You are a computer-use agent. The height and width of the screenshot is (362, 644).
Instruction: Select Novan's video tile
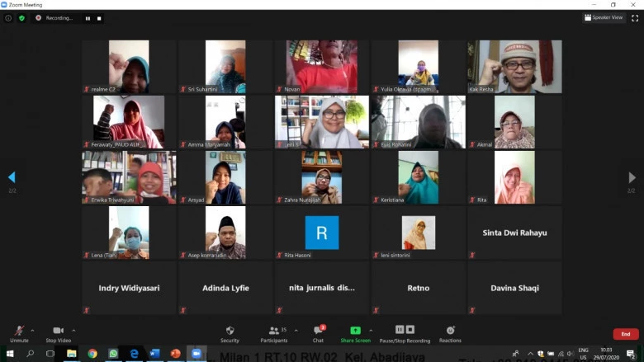pos(322,67)
